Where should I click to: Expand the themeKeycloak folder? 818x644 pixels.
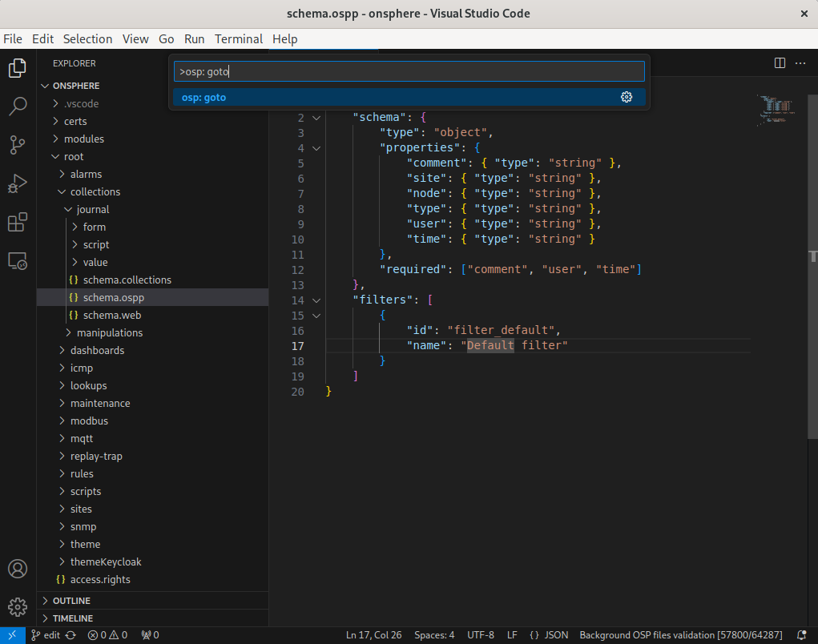pyautogui.click(x=153, y=561)
